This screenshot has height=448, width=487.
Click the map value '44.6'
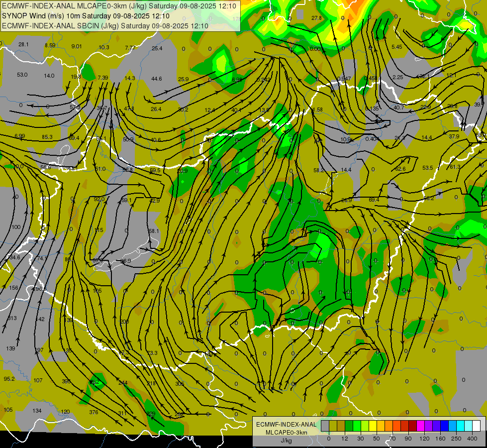(157, 79)
